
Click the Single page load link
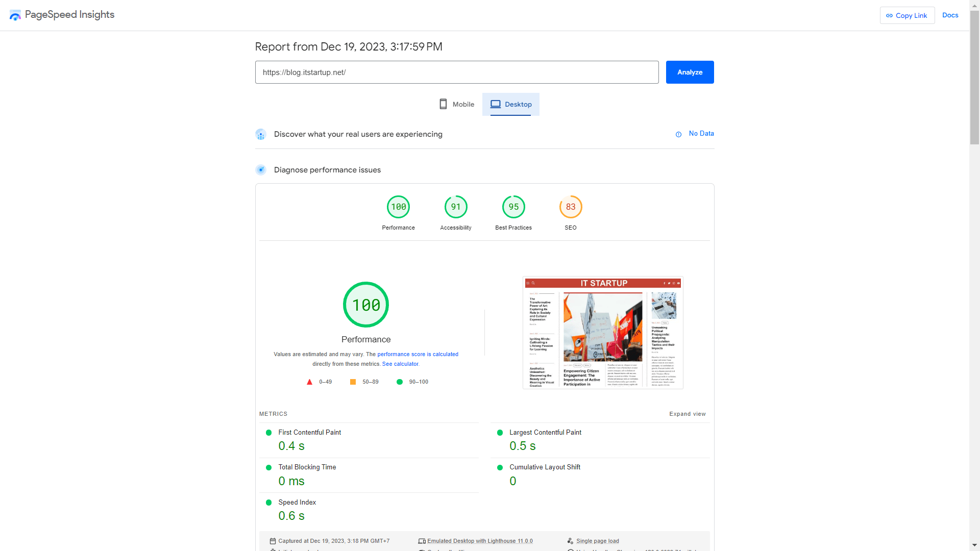[x=597, y=541]
